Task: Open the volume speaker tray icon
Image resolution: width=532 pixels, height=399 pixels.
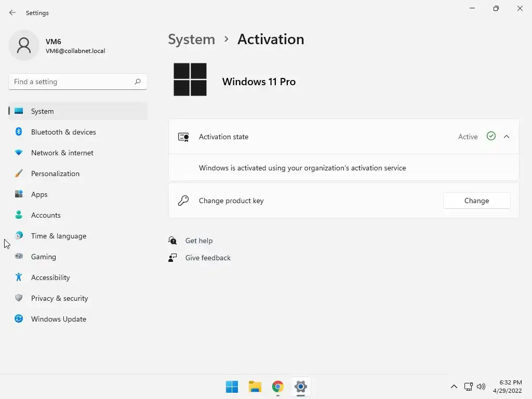Action: 481,387
